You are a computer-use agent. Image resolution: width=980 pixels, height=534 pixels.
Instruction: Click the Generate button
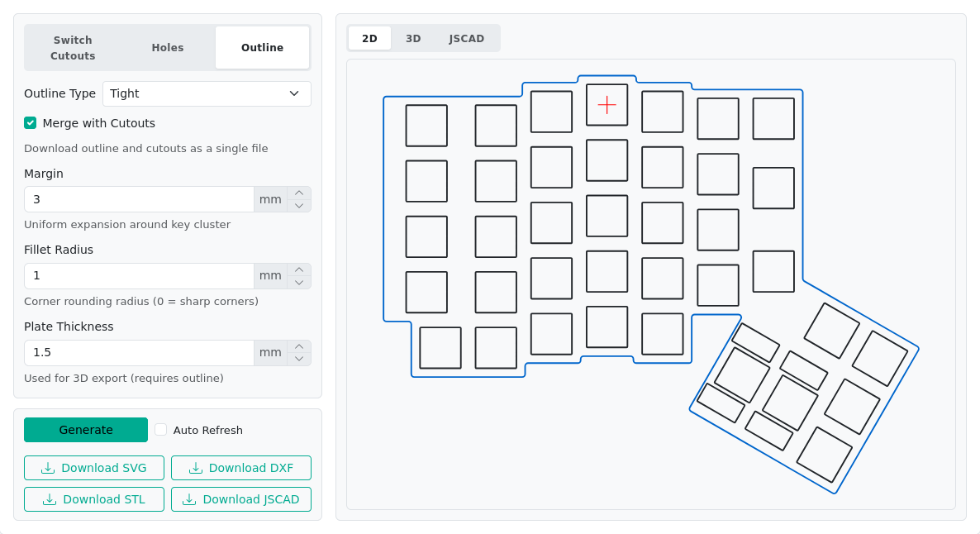(86, 429)
